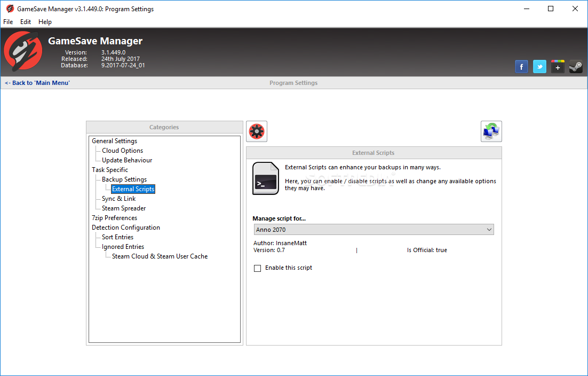Select External Scripts tree entry
The height and width of the screenshot is (376, 588).
pyautogui.click(x=133, y=189)
